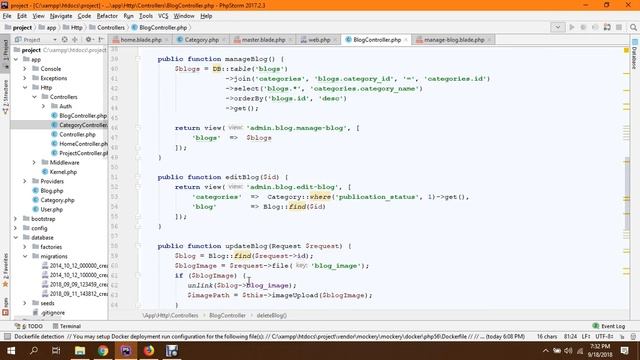Image resolution: width=640 pixels, height=360 pixels.
Task: Open the Refactor menu
Action: point(107,16)
